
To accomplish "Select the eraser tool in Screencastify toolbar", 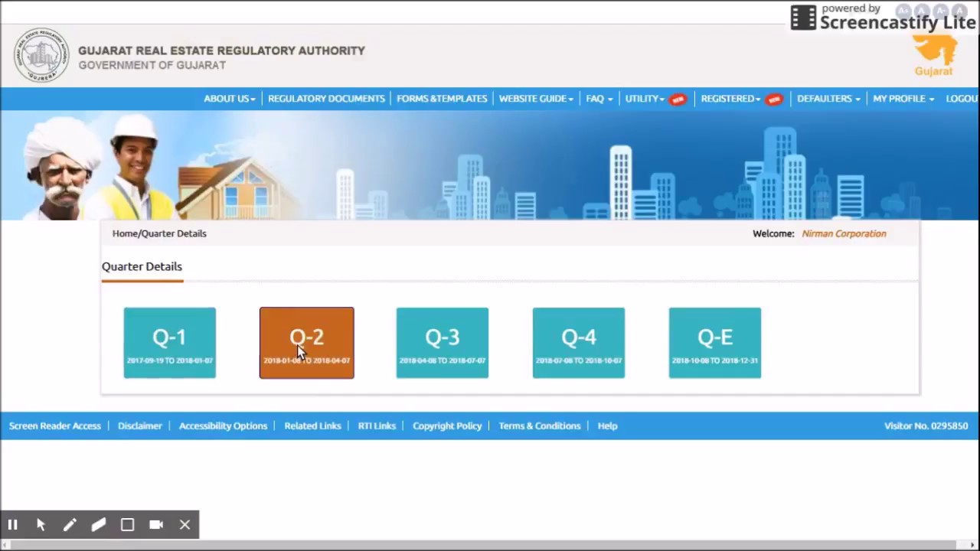I will (x=99, y=525).
